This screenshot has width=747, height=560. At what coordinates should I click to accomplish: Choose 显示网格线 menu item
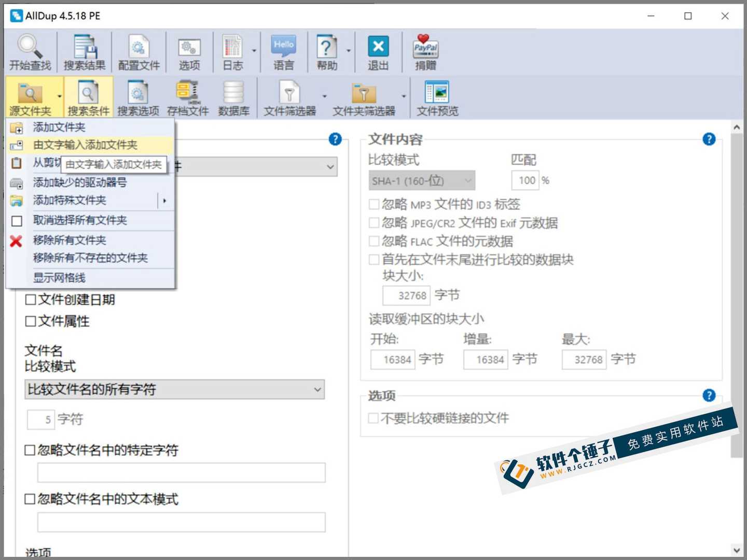[x=90, y=278]
